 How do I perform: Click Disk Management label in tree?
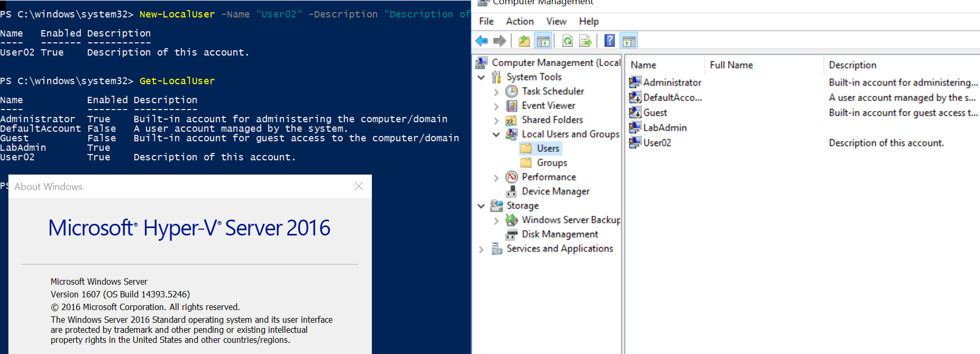560,234
